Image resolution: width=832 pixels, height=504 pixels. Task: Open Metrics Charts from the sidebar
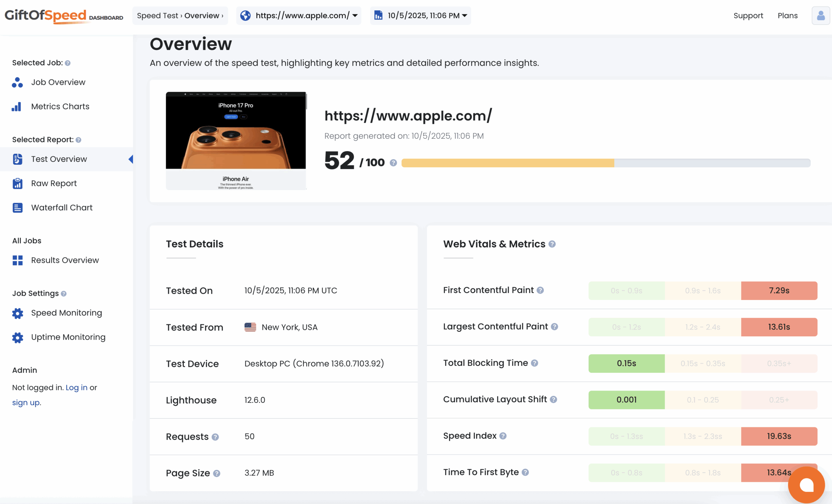[x=60, y=106]
